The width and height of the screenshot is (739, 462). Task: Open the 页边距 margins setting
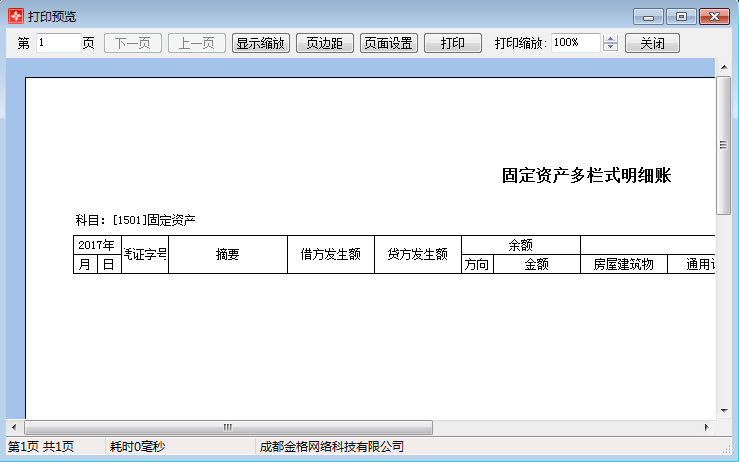coord(324,43)
